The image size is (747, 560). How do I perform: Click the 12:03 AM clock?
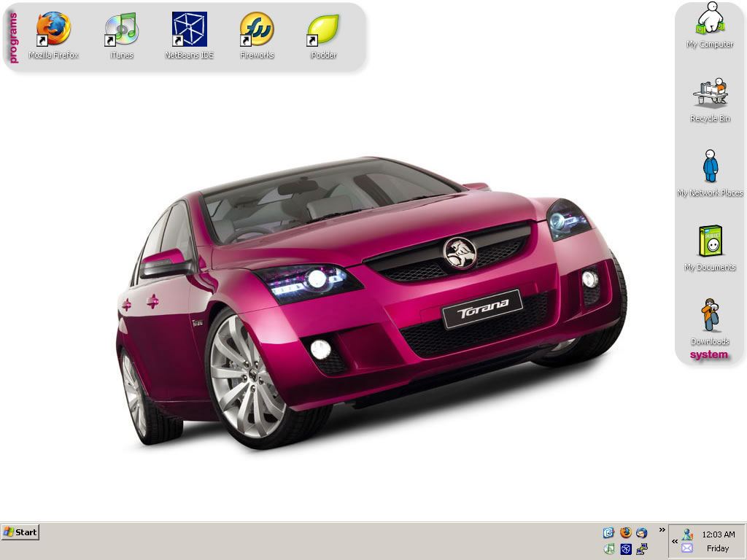pyautogui.click(x=719, y=534)
